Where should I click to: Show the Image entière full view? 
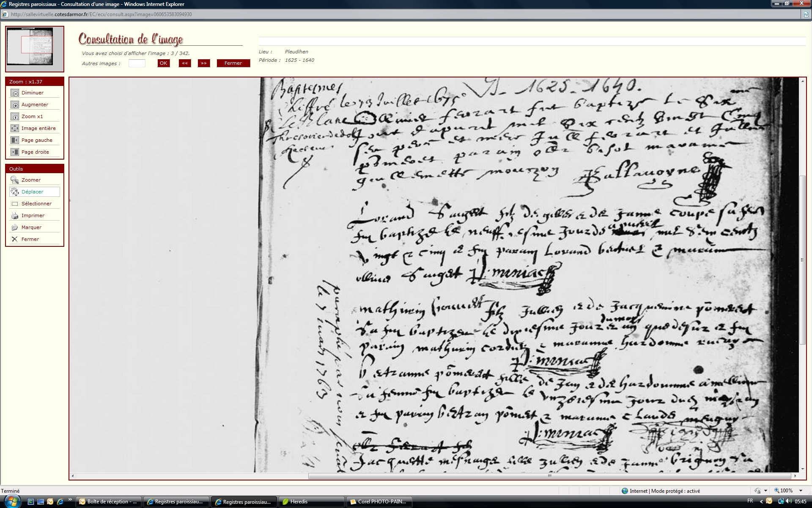click(15, 128)
